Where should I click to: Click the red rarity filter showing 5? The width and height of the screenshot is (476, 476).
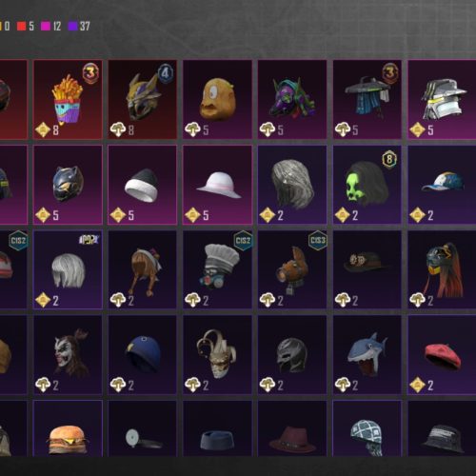click(x=26, y=26)
